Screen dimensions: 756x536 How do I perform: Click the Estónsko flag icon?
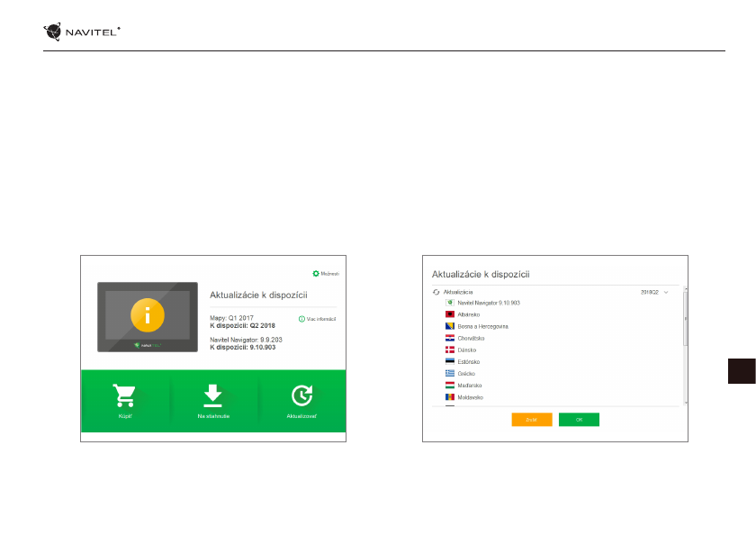coord(450,361)
